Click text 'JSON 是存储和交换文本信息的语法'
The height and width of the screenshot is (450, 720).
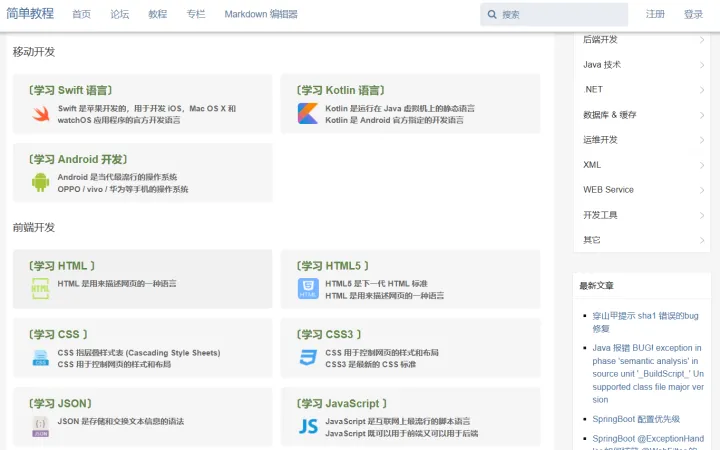[x=121, y=422]
